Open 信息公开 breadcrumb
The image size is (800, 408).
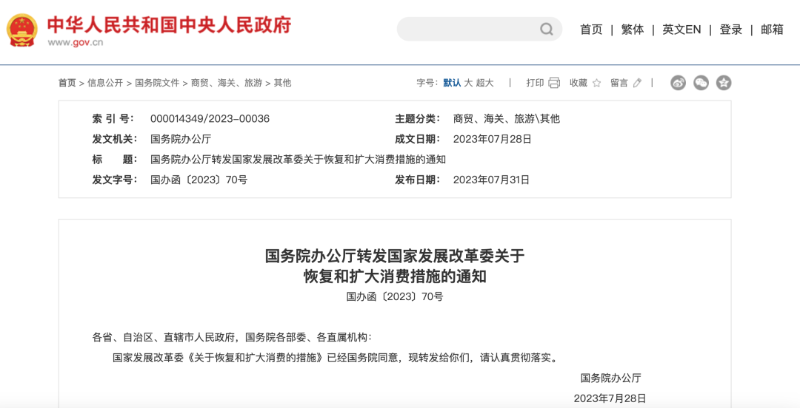(x=105, y=83)
